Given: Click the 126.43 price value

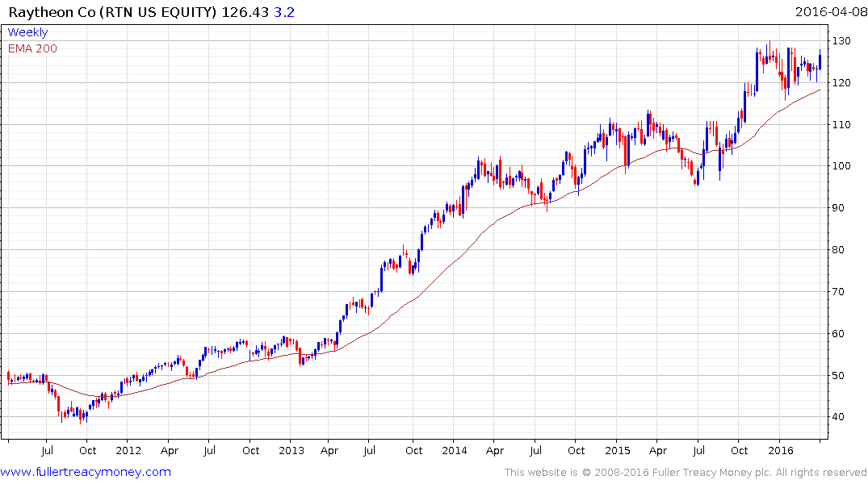Looking at the screenshot, I should 245,12.
